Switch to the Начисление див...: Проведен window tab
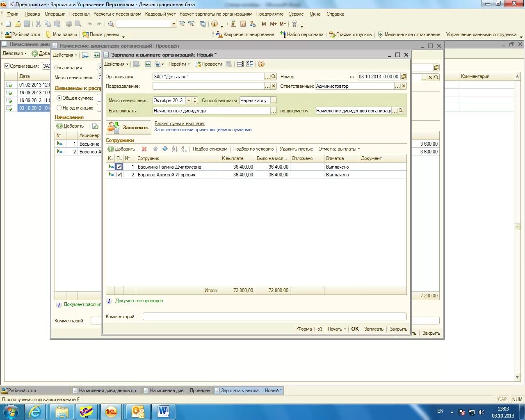This screenshot has width=525, height=420. [177, 390]
